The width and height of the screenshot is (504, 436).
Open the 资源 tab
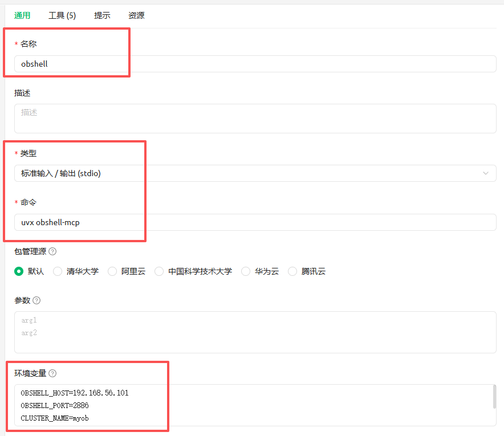point(136,15)
